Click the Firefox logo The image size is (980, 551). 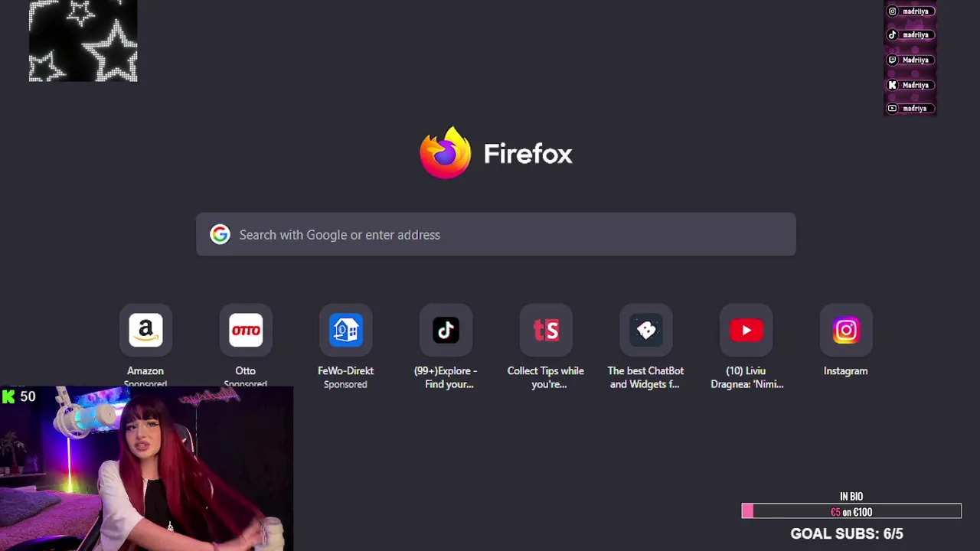coord(445,153)
